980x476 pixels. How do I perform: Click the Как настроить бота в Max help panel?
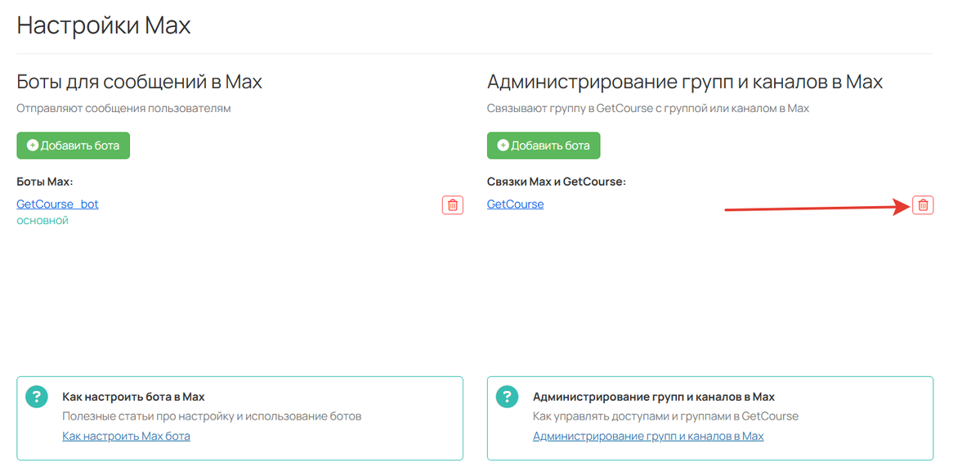(240, 417)
